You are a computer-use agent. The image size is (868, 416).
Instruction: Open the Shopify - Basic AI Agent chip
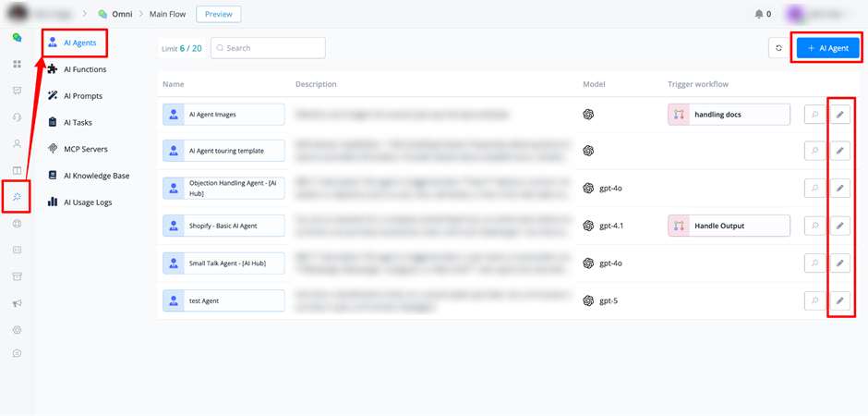tap(223, 226)
